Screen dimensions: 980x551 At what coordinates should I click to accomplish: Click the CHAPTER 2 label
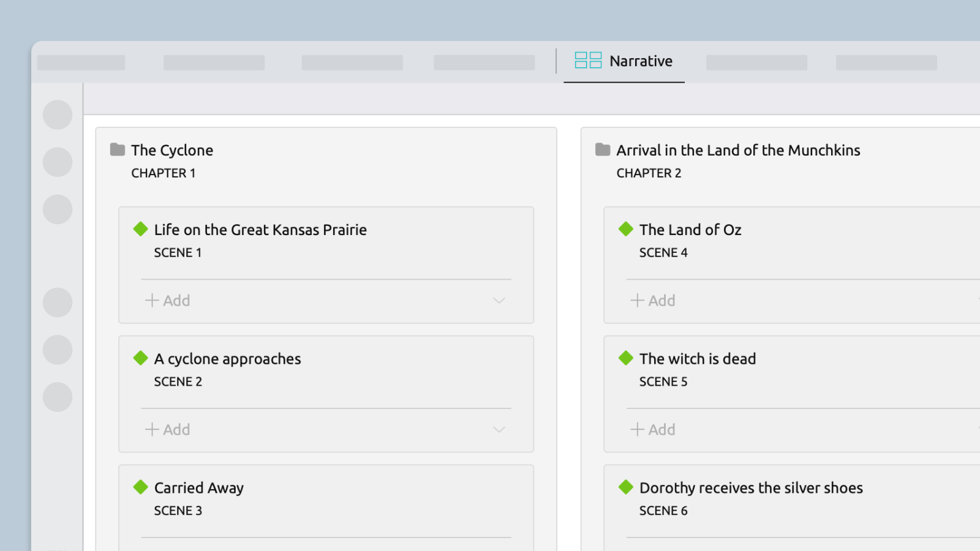tap(649, 173)
